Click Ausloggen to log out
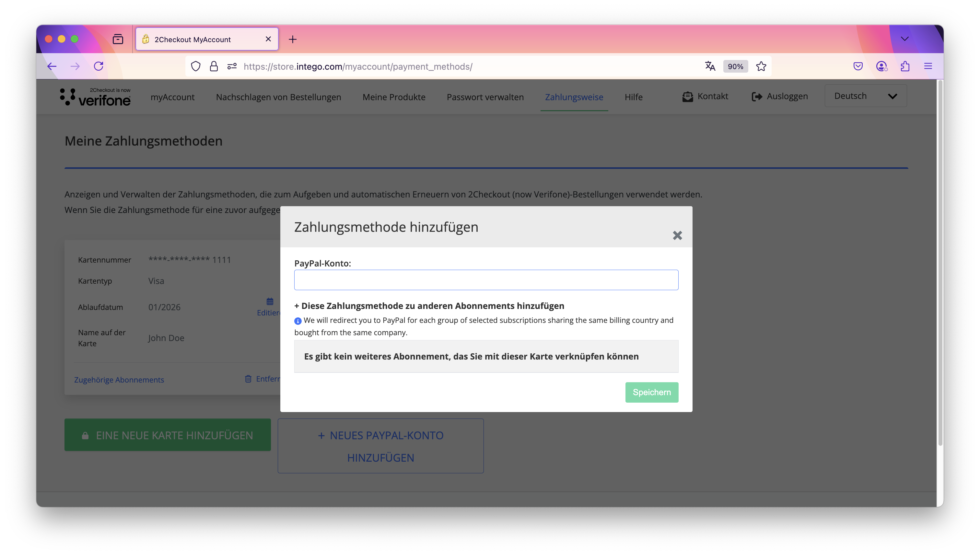The height and width of the screenshot is (555, 980). (x=787, y=96)
